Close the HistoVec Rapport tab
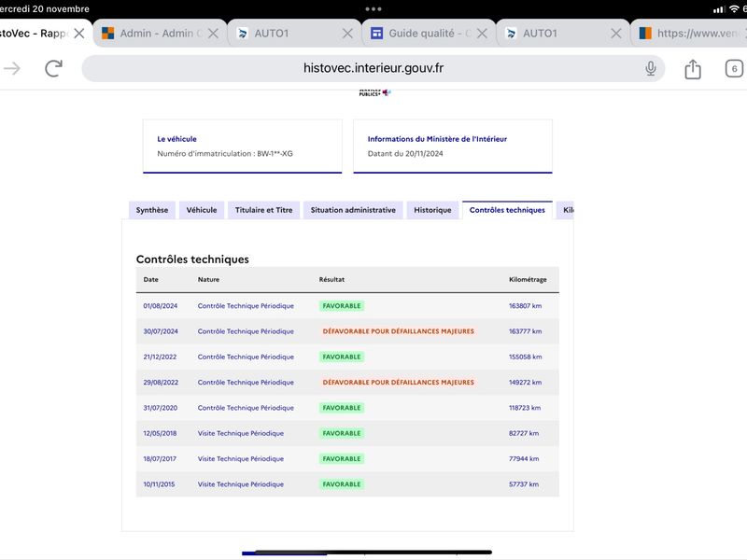Viewport: 747px width, 560px height. (79, 34)
